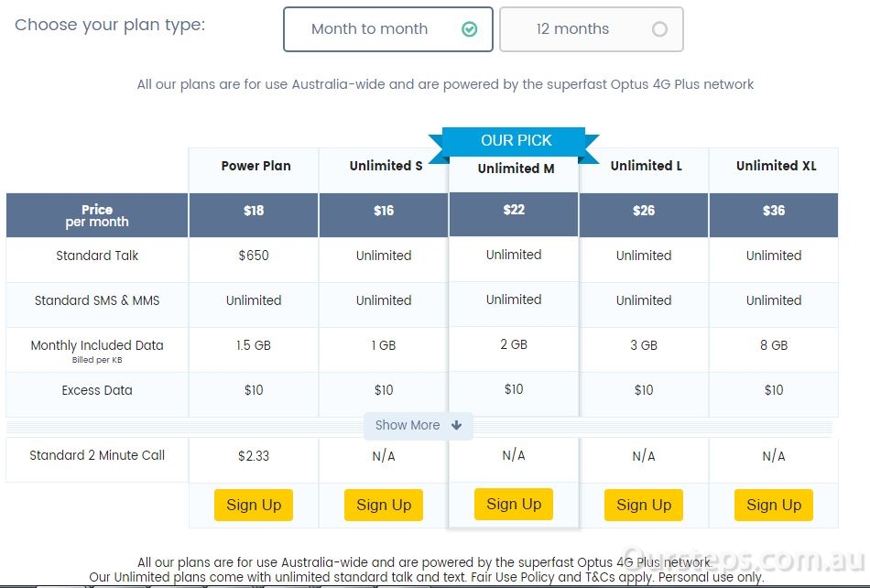Sign up for the Unlimited L plan
The height and width of the screenshot is (588, 870).
[x=644, y=505]
